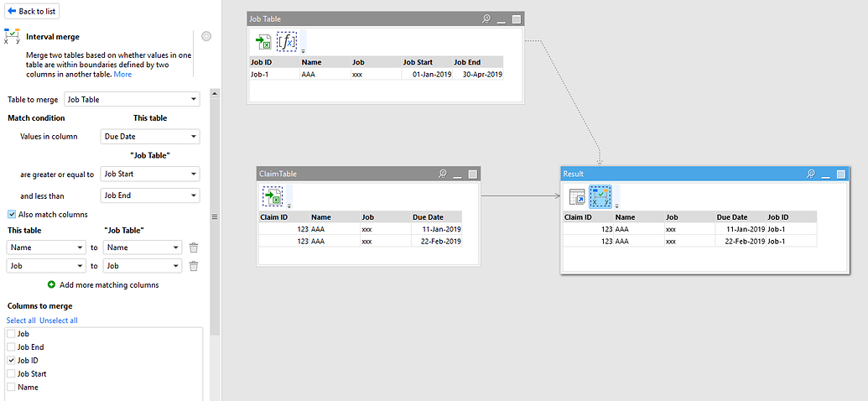The image size is (868, 401).
Task: Click the Job-1 cell in Job Table
Action: coord(274,74)
